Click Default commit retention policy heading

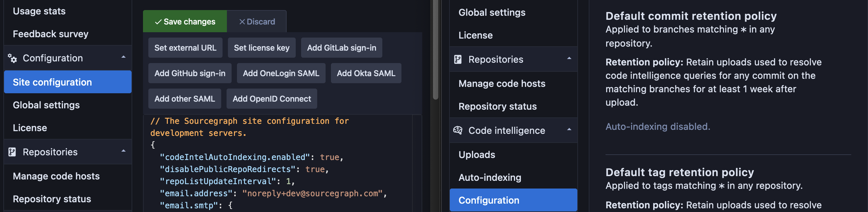click(691, 16)
